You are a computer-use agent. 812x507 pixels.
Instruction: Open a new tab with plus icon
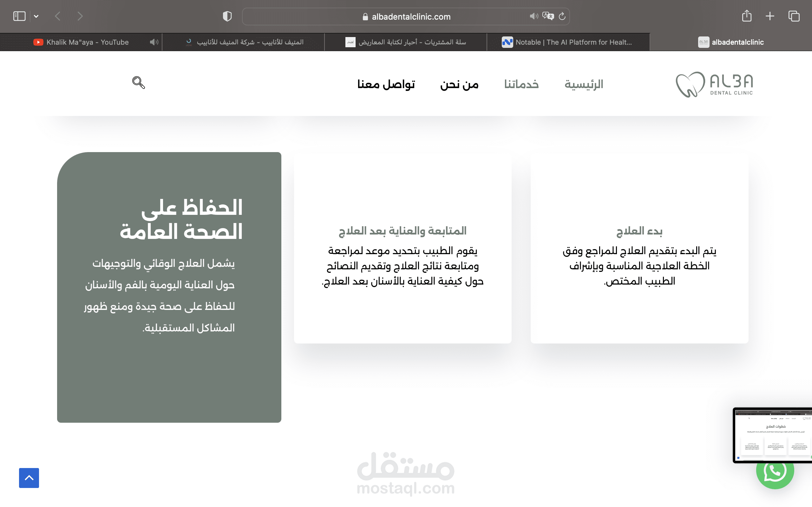coord(770,16)
